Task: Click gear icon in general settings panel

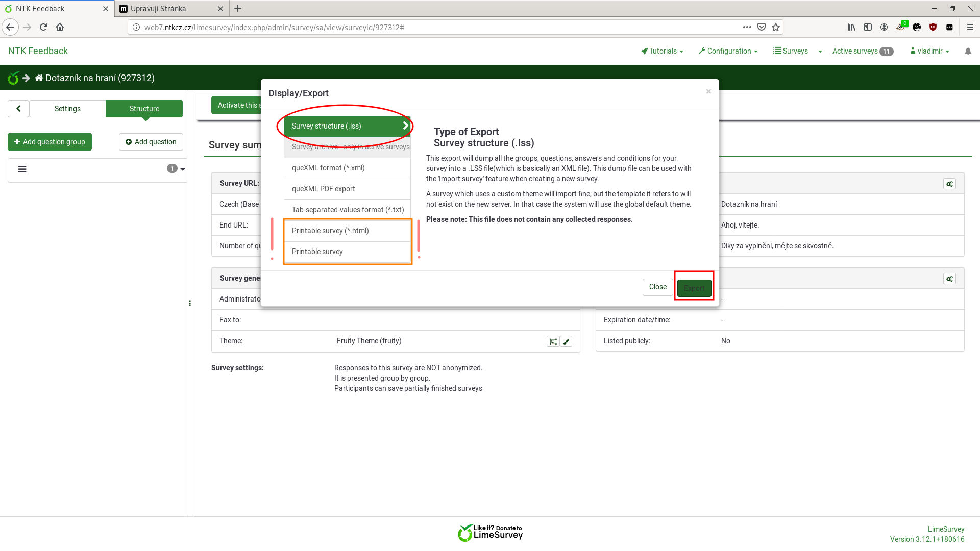Action: coord(949,279)
